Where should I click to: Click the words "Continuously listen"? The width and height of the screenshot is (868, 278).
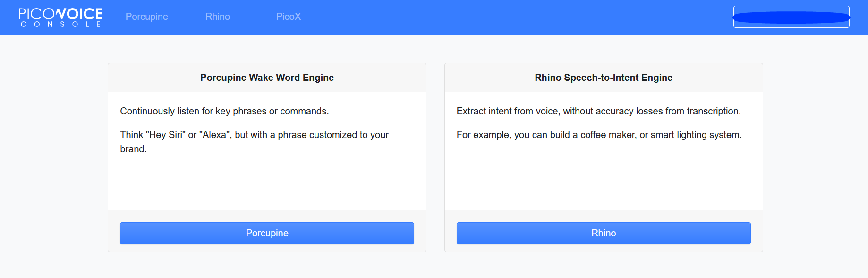tap(147, 111)
